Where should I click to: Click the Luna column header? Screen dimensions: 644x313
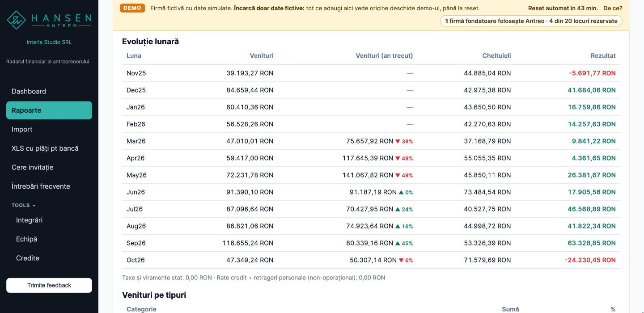pyautogui.click(x=134, y=56)
